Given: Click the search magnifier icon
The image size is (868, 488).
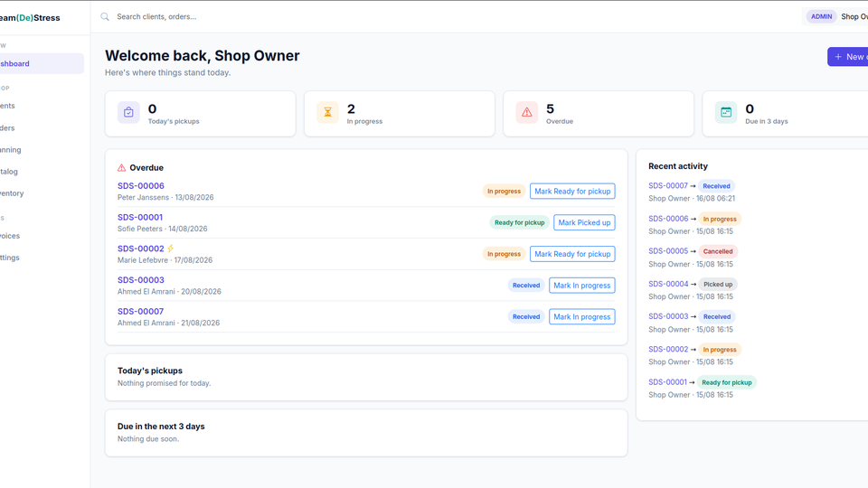Looking at the screenshot, I should pos(105,16).
